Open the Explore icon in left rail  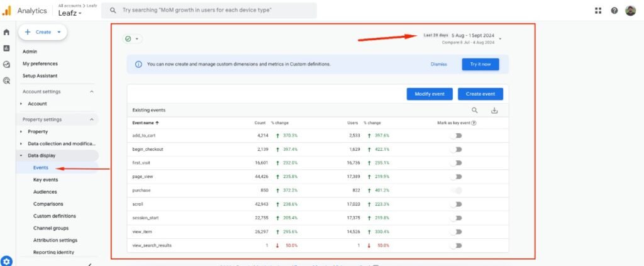(6, 64)
